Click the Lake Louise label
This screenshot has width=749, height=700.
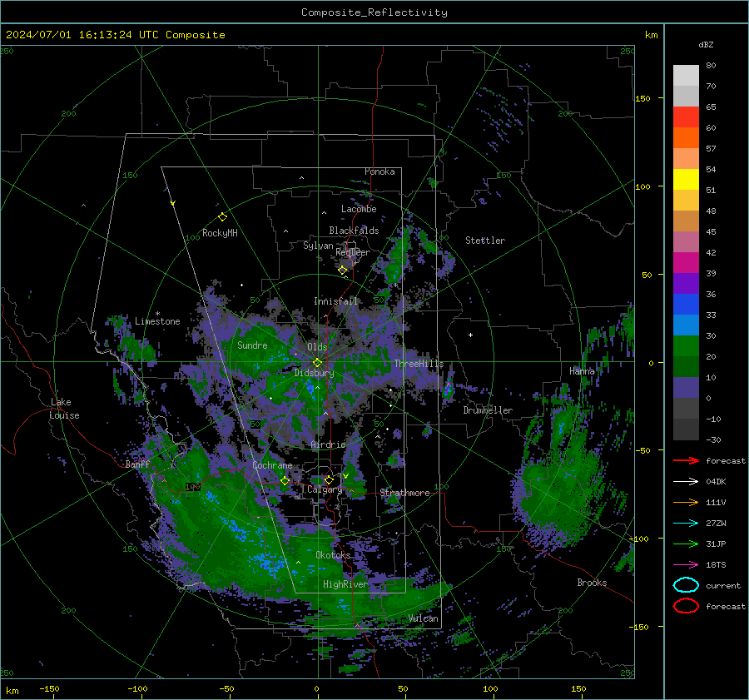point(64,409)
